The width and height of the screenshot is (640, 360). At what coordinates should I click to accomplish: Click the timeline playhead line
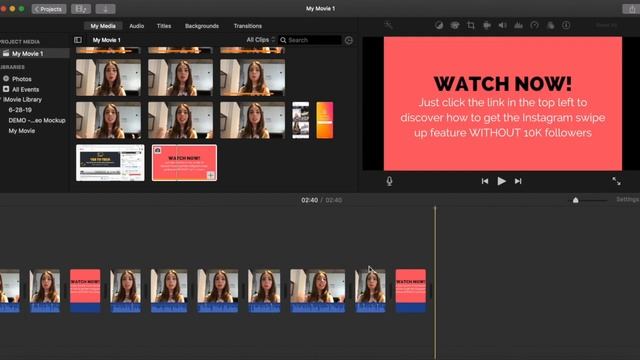tap(435, 282)
